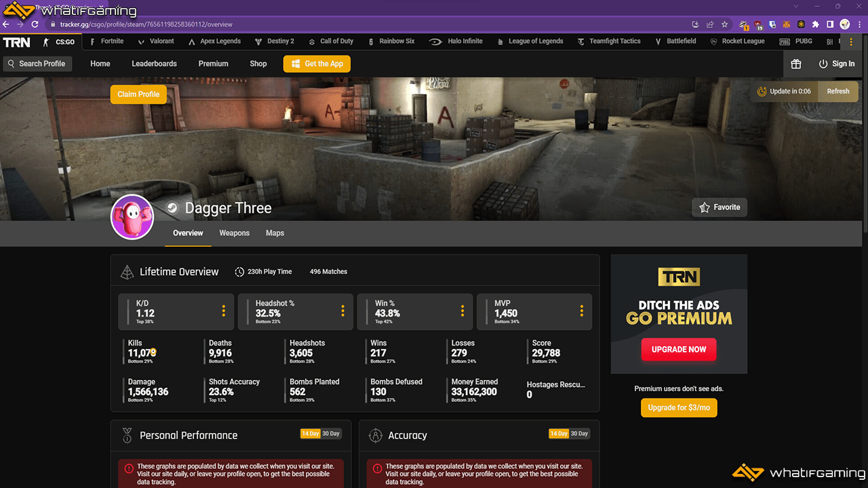Image resolution: width=868 pixels, height=488 pixels.
Task: Open Rocket League tracker
Action: click(x=737, y=41)
